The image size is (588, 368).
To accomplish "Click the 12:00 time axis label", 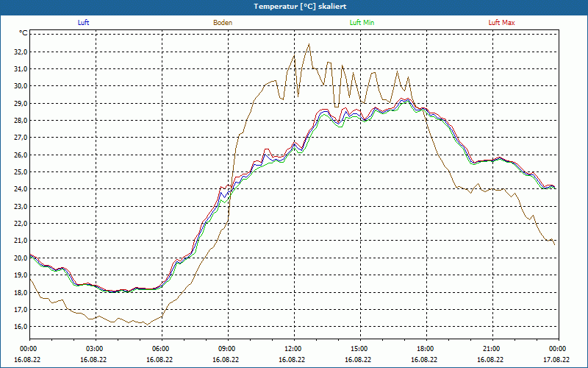I will click(295, 349).
